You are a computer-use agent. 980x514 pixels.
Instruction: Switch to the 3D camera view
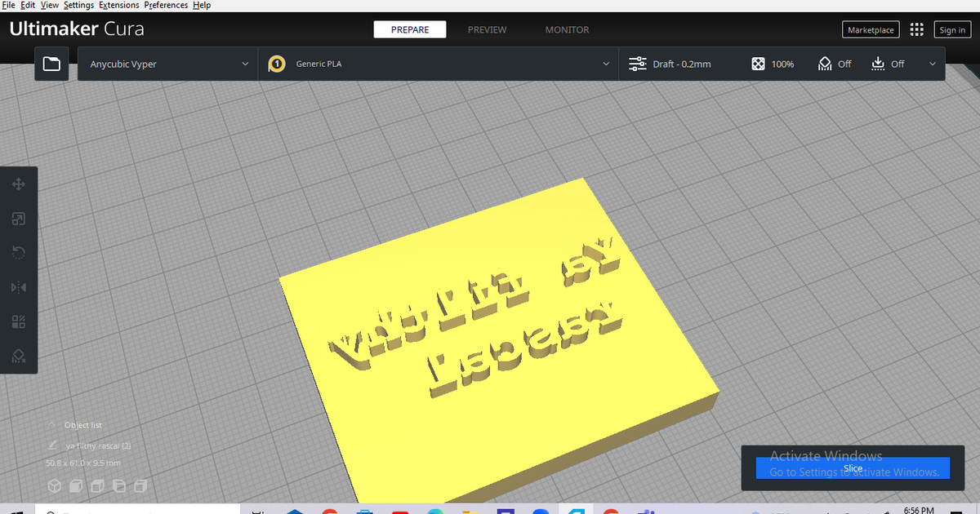click(55, 485)
